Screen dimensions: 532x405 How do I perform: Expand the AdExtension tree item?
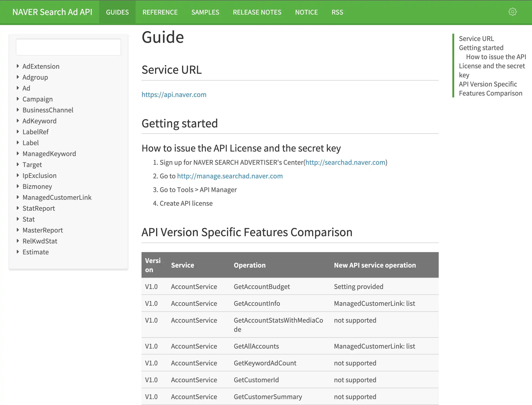point(18,66)
